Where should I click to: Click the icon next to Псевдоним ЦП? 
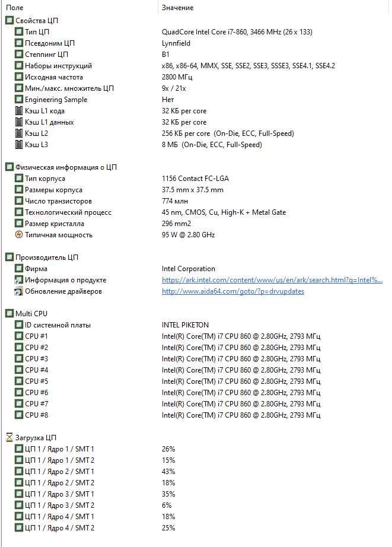19,43
